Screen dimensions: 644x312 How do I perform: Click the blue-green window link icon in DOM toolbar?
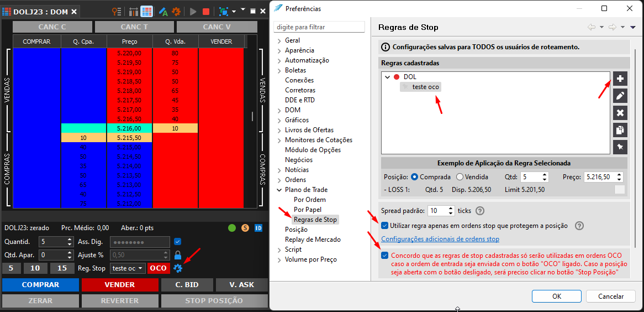224,12
